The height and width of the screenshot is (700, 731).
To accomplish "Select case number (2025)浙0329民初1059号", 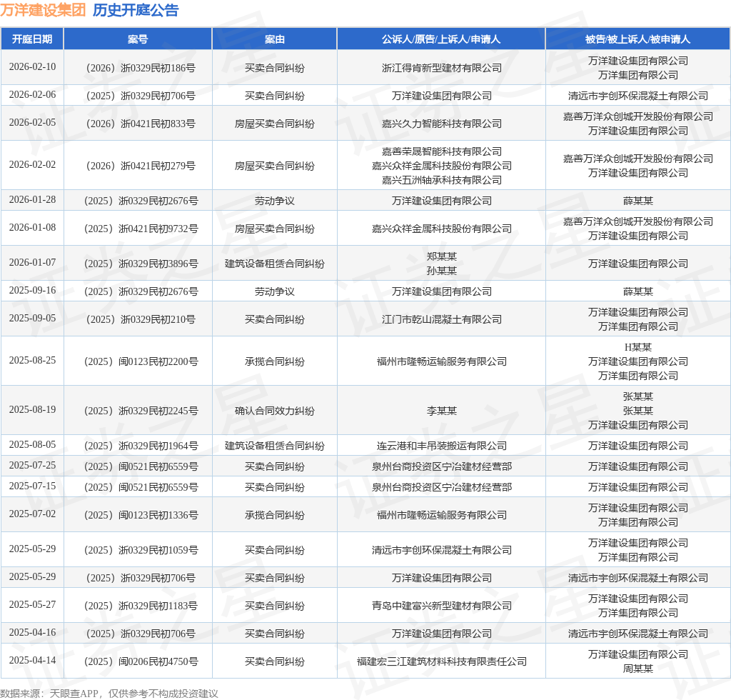I will [x=141, y=550].
